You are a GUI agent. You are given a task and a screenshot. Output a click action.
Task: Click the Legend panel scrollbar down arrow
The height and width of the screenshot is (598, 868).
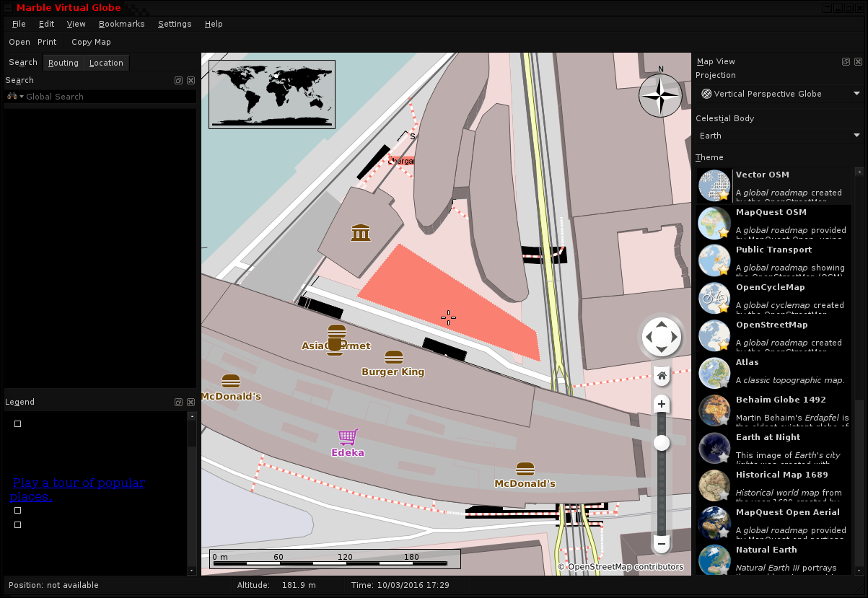click(x=191, y=571)
